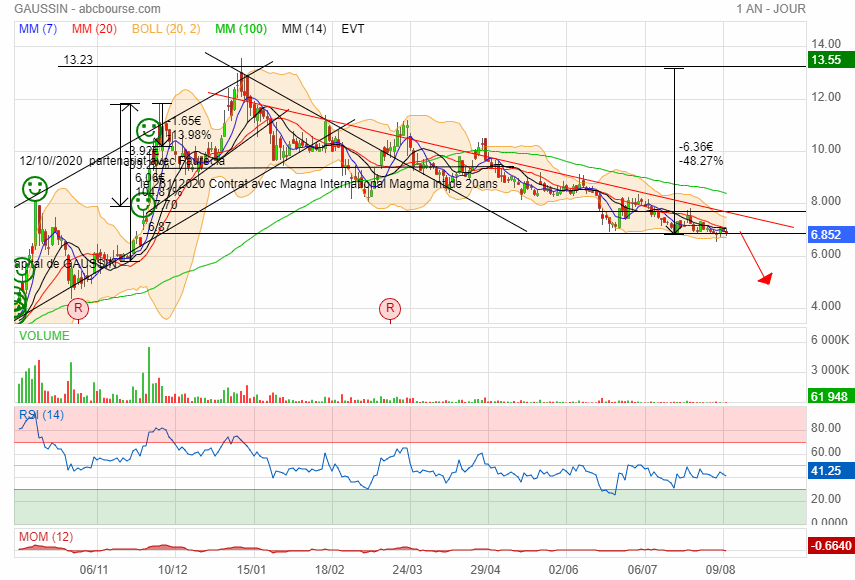Click the smiley icon left of the 7.70 label
The height and width of the screenshot is (580, 855).
[143, 204]
